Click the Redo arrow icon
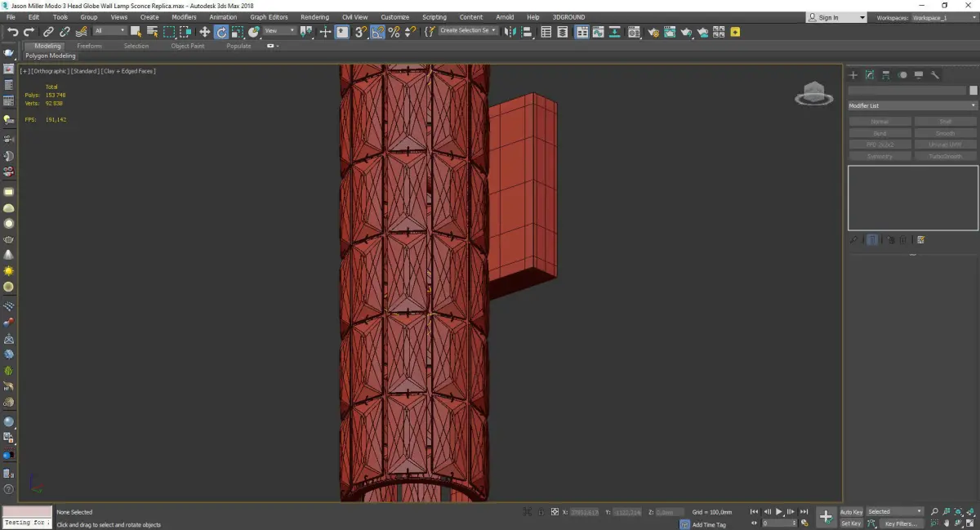 (29, 32)
